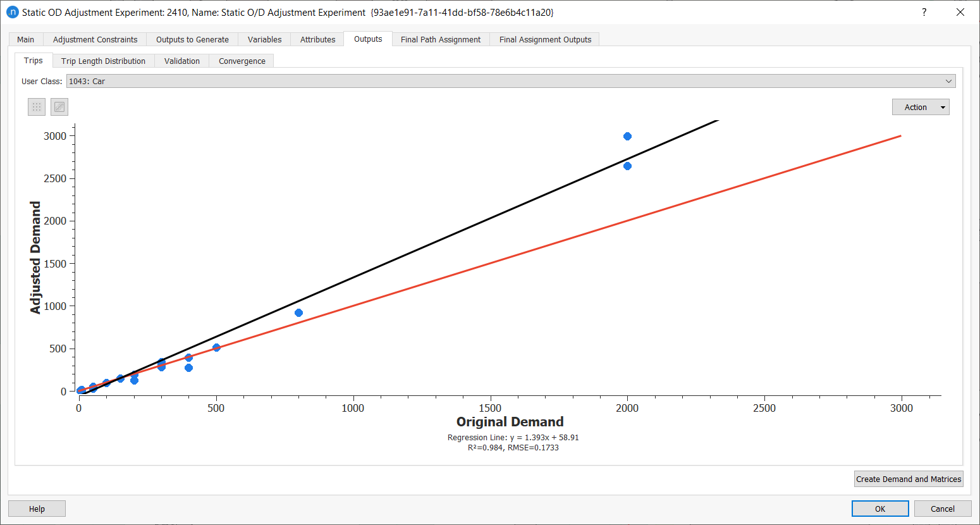This screenshot has height=525, width=980.
Task: Click the question mark help icon
Action: coord(924,12)
